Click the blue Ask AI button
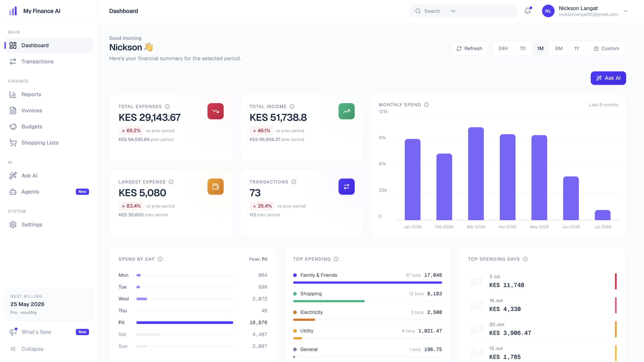 click(608, 78)
